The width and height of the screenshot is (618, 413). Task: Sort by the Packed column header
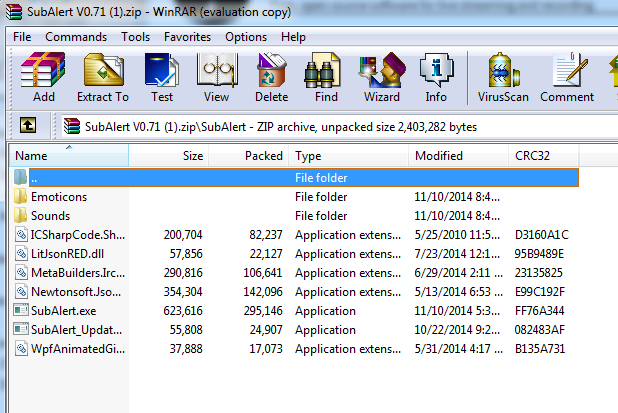coord(249,156)
